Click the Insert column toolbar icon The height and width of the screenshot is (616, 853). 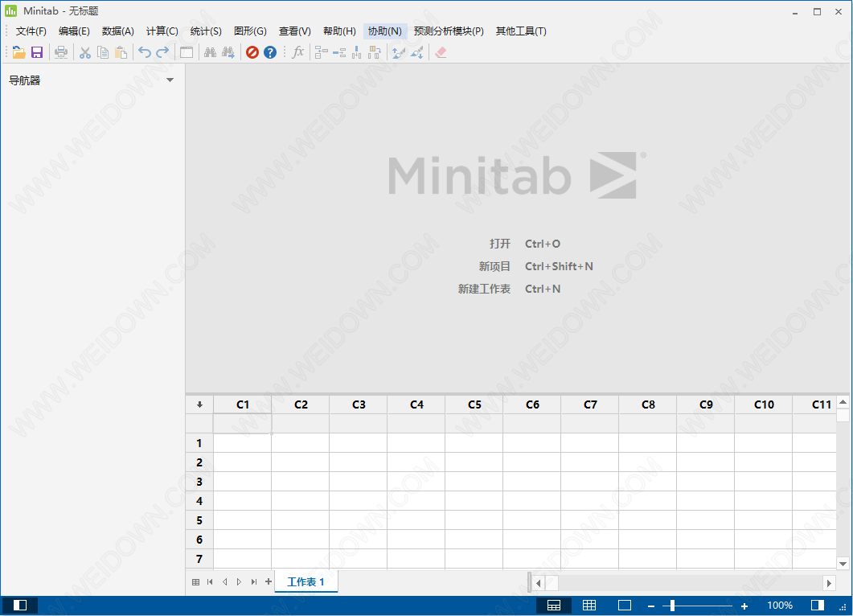coord(357,52)
